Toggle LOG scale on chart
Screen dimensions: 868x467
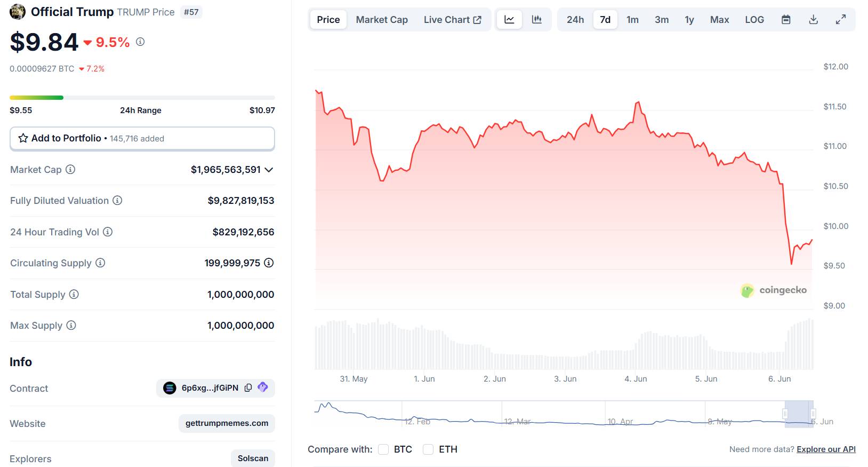point(754,20)
